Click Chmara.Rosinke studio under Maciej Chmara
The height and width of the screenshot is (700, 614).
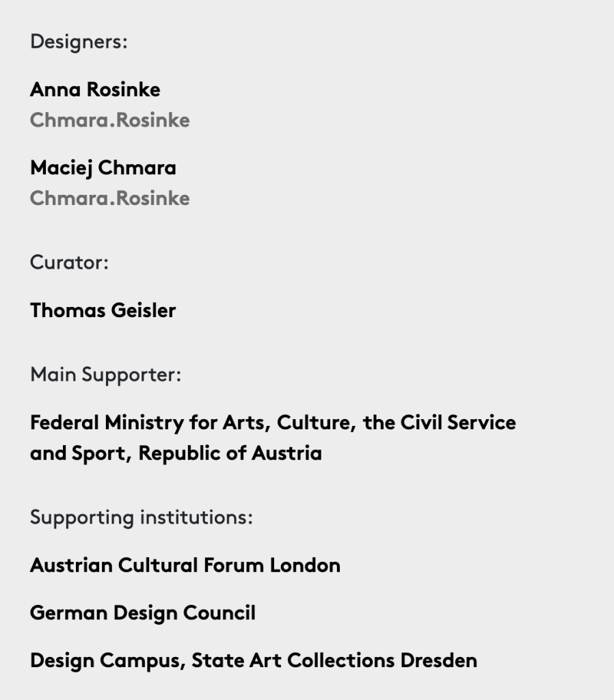[x=110, y=198]
